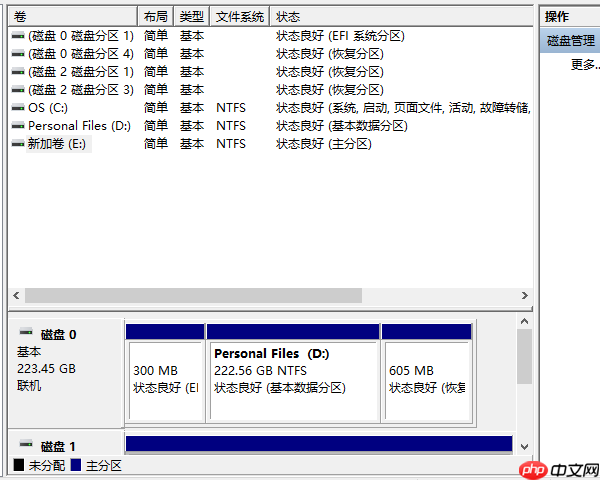Select the 新加卷 (E:) volume

coord(57,144)
